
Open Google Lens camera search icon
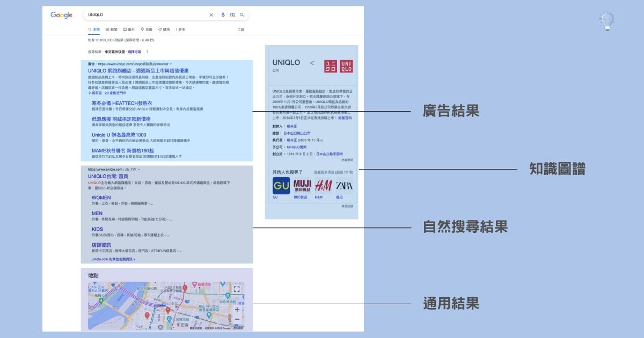(x=233, y=15)
